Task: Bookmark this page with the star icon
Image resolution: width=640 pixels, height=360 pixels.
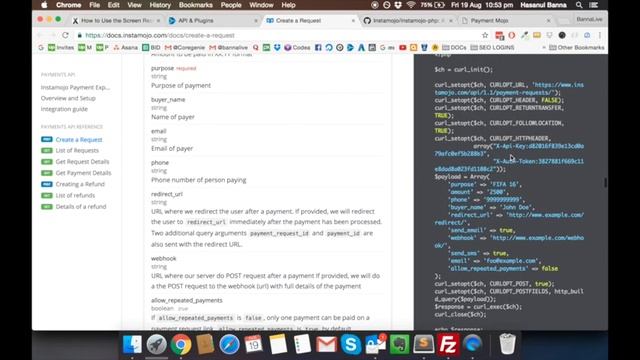Action: click(x=485, y=35)
